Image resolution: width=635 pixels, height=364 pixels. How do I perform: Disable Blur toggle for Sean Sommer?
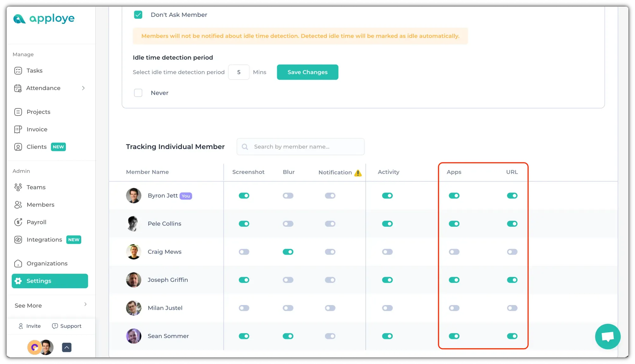click(288, 336)
